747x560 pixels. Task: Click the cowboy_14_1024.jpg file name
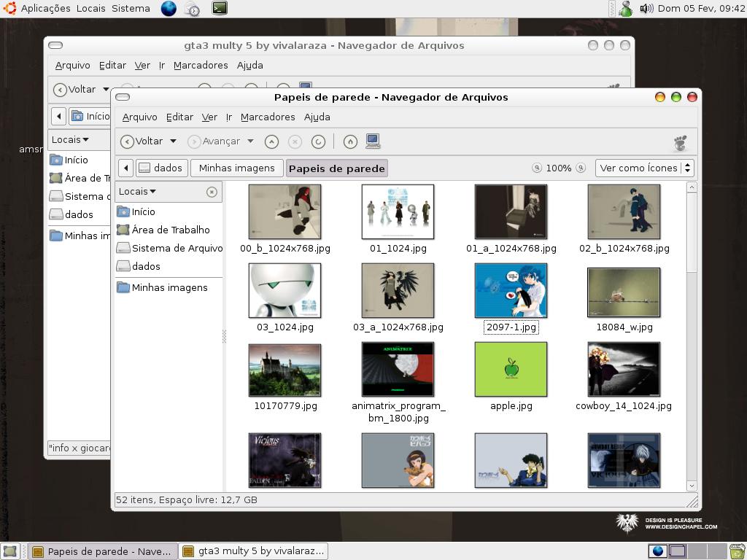pyautogui.click(x=624, y=405)
